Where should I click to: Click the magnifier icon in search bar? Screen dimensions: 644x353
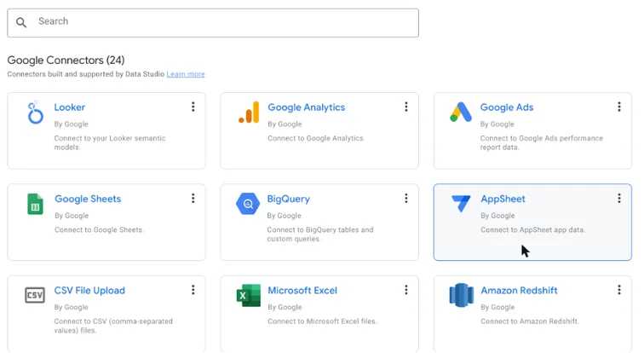click(x=21, y=22)
